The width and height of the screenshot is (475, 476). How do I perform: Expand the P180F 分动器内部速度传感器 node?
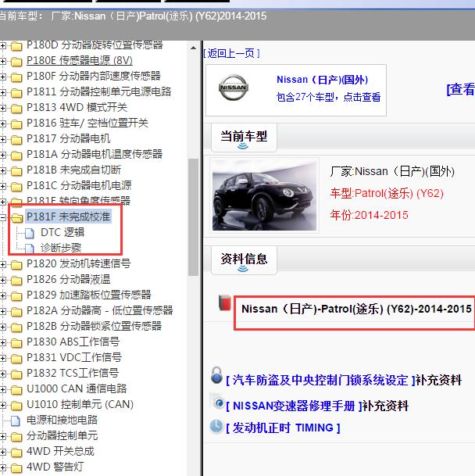(x=2, y=77)
